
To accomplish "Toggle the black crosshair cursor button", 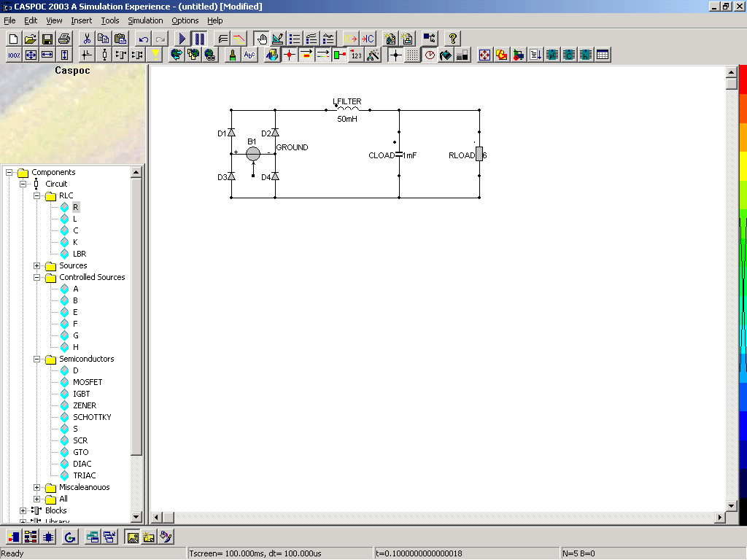I will point(395,55).
